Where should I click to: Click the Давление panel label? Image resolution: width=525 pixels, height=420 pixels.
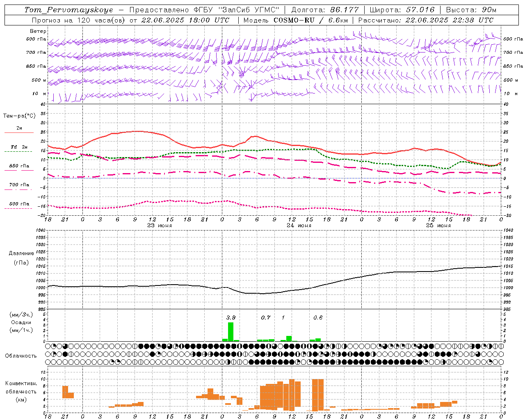click(21, 253)
